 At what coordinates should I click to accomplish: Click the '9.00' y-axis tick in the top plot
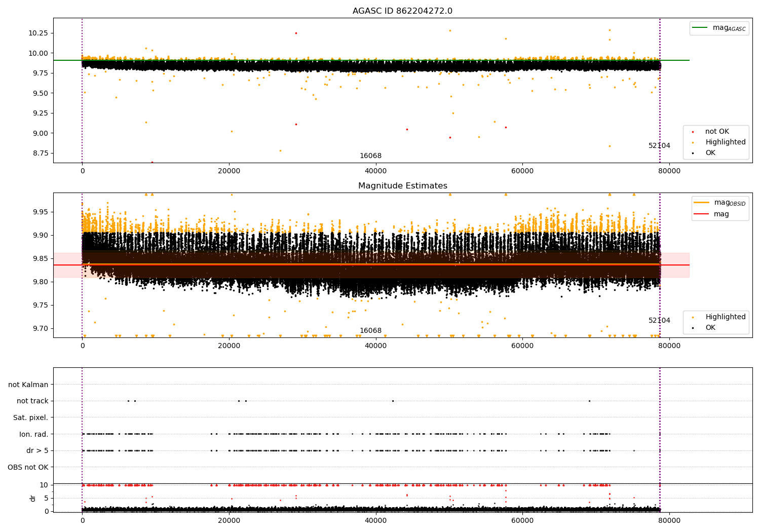tap(40, 133)
